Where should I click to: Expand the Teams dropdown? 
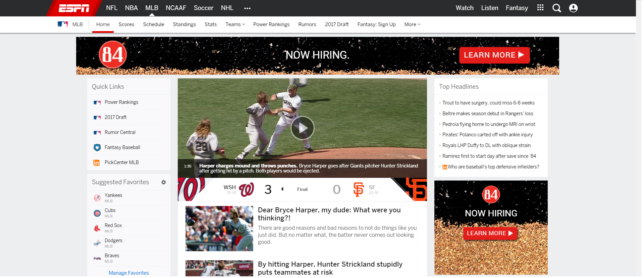tap(235, 24)
